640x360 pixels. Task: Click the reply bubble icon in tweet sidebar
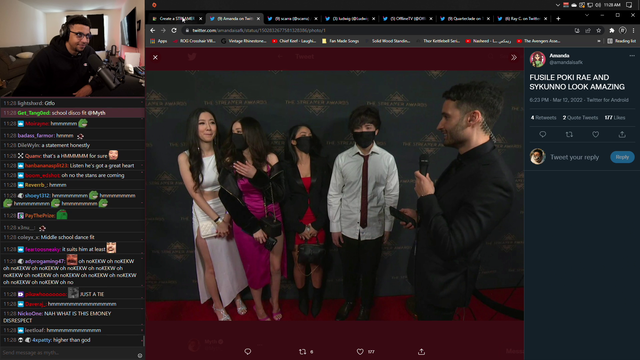pyautogui.click(x=542, y=134)
